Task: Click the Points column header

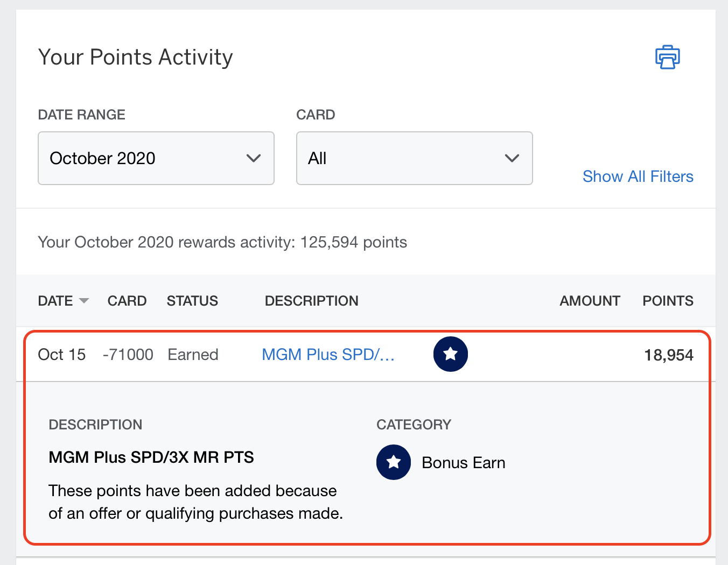Action: coord(668,301)
